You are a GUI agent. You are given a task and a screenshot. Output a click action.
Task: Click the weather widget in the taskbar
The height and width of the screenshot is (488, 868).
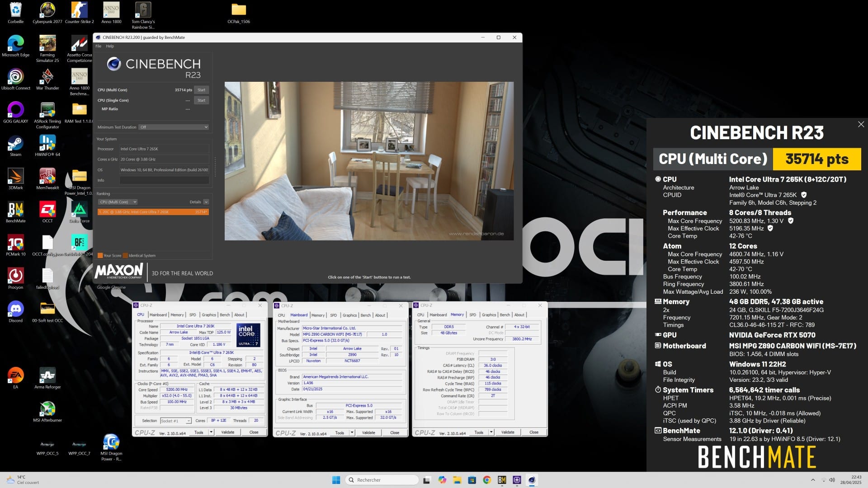pyautogui.click(x=23, y=480)
